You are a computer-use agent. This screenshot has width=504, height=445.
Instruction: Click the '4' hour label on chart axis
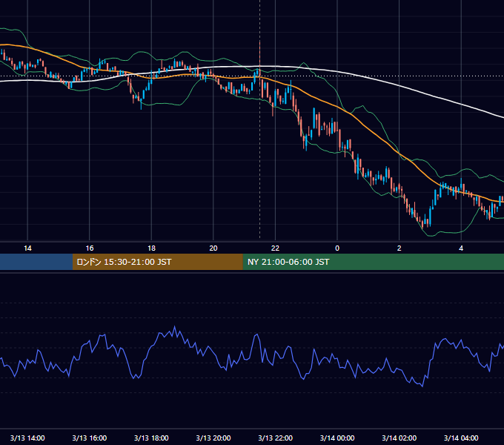tap(461, 248)
